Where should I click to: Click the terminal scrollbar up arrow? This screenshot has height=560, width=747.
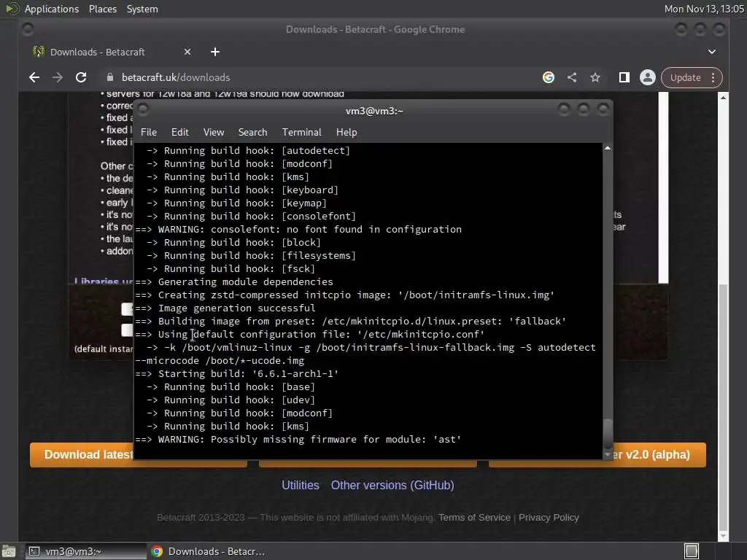pyautogui.click(x=608, y=148)
